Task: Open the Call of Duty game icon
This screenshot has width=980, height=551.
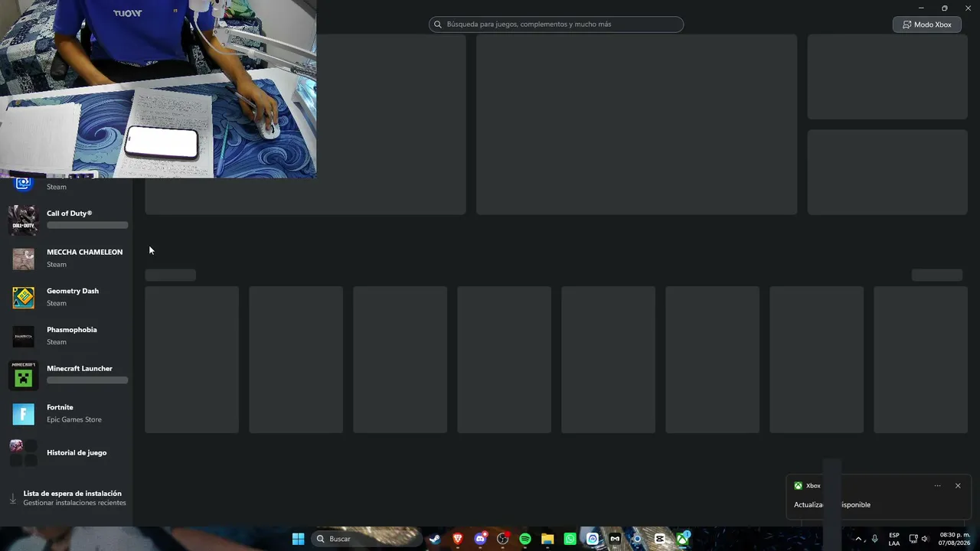Action: [x=23, y=220]
